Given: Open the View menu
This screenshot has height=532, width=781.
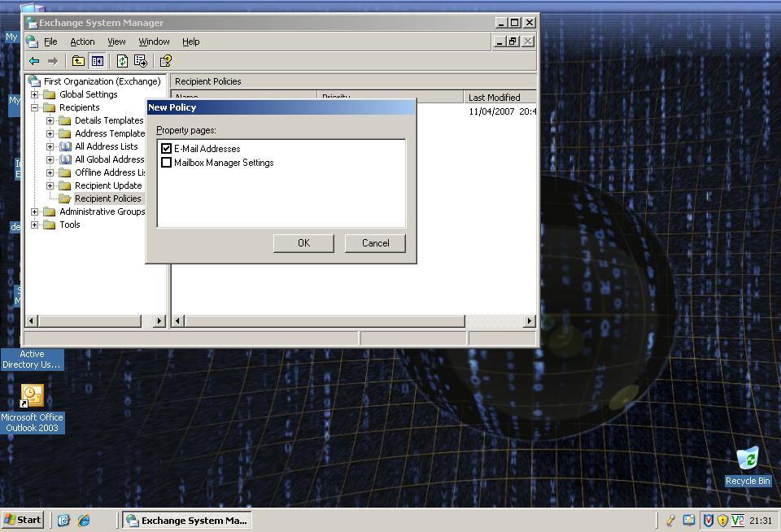Looking at the screenshot, I should [x=116, y=41].
